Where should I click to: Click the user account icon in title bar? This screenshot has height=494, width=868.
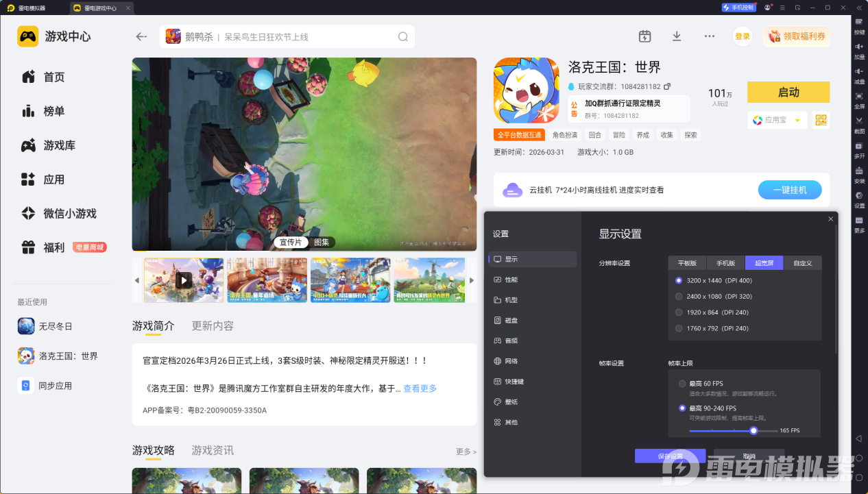point(768,7)
